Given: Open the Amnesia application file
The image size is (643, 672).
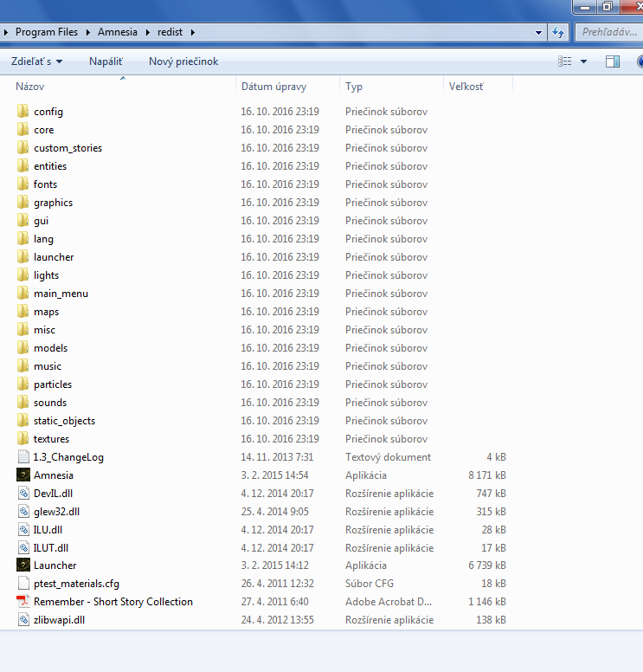Looking at the screenshot, I should point(53,475).
